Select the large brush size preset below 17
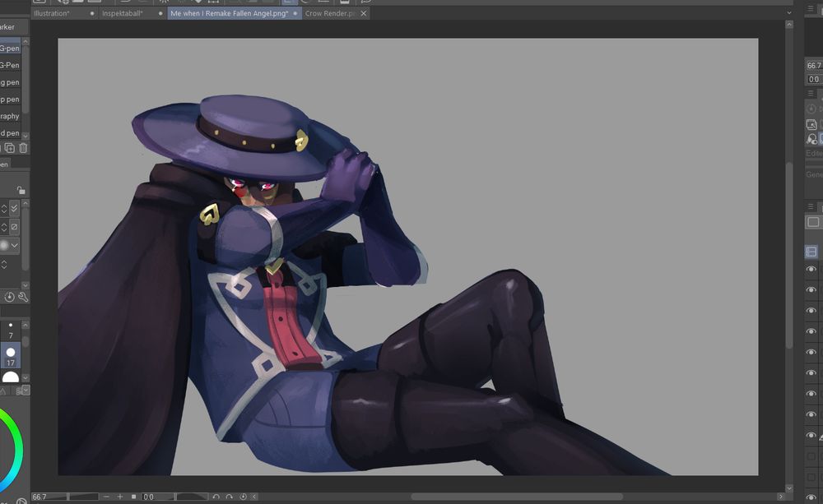The width and height of the screenshot is (823, 504). [x=11, y=377]
